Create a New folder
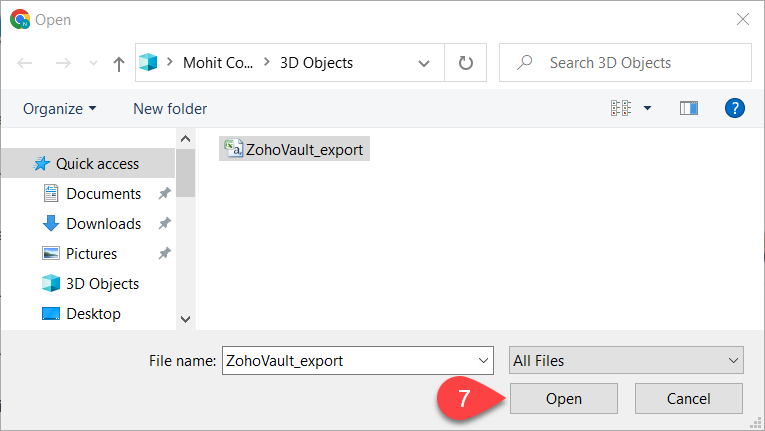The height and width of the screenshot is (431, 765). click(170, 108)
